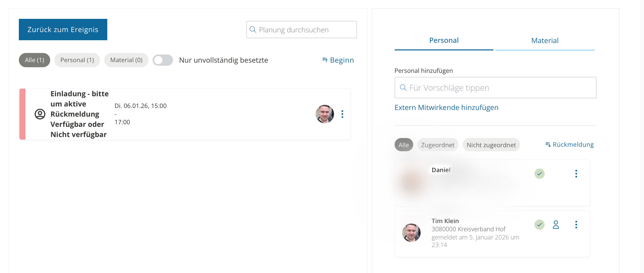Click Tim Klein's green checkmark status icon

(539, 225)
